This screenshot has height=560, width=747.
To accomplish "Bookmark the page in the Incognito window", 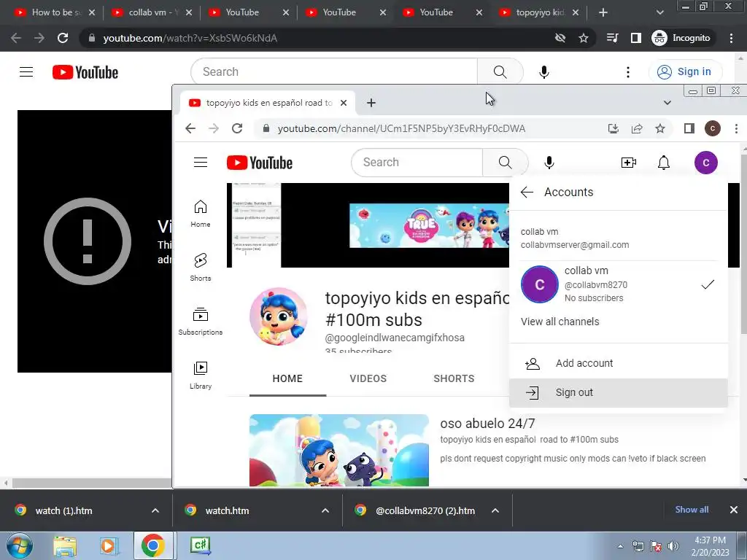I will 584,38.
